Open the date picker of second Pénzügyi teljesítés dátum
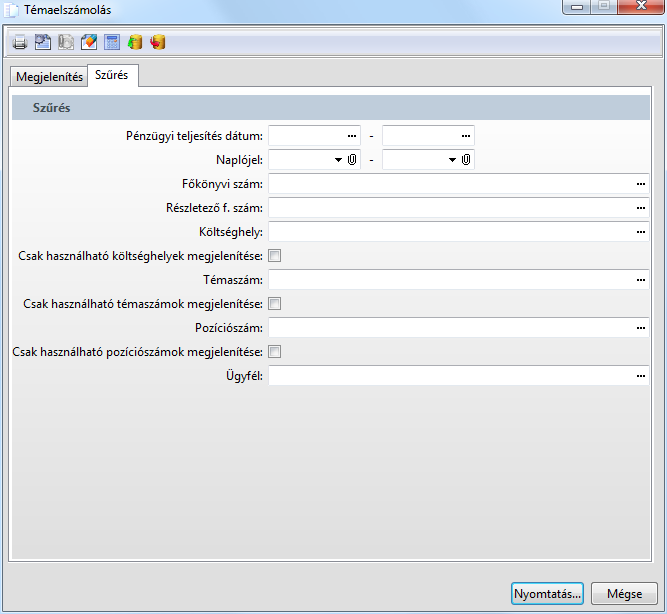This screenshot has height=614, width=667. coord(466,136)
